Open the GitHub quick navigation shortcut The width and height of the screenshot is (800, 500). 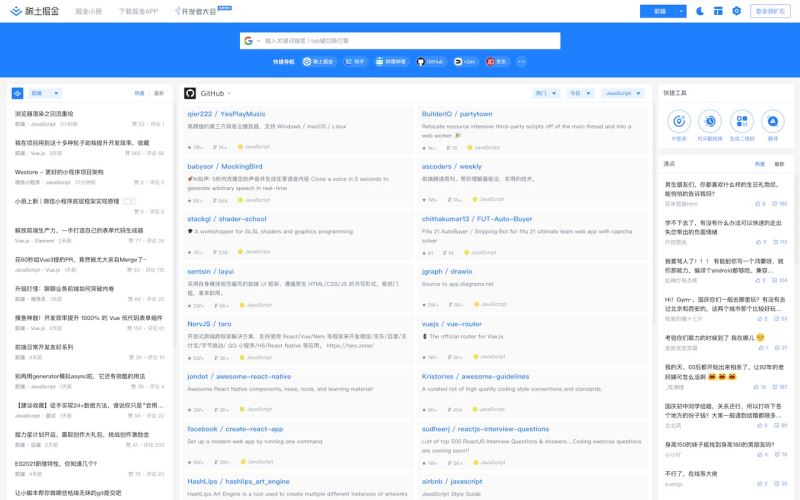pyautogui.click(x=430, y=62)
